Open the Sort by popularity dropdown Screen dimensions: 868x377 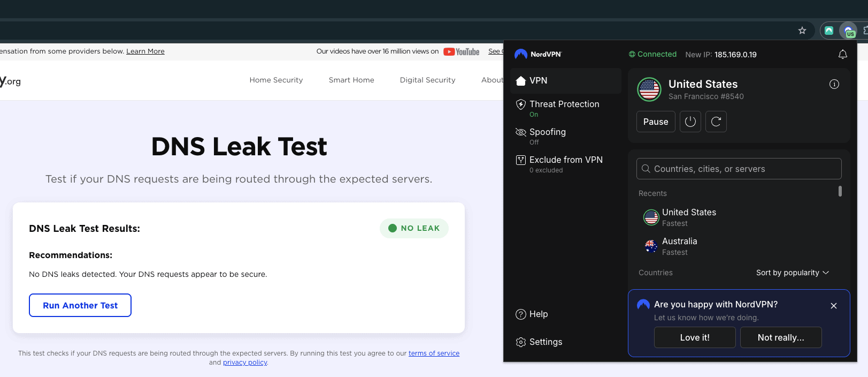tap(793, 273)
